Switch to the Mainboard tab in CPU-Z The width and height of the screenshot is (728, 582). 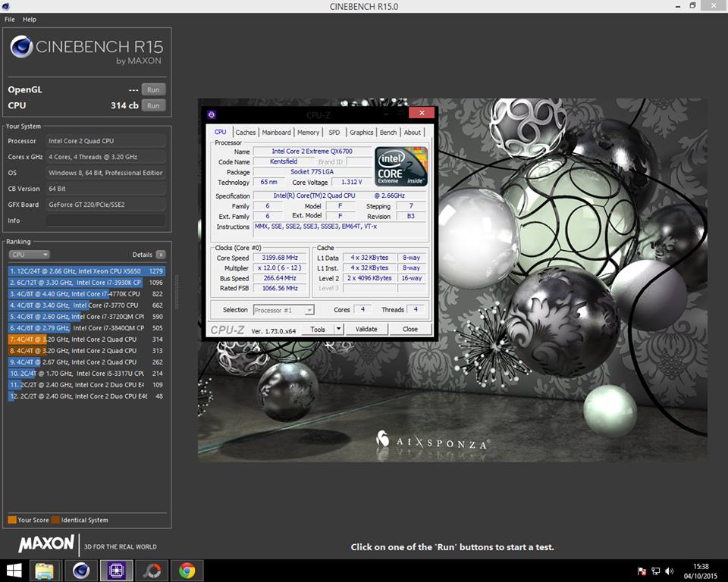(x=276, y=133)
